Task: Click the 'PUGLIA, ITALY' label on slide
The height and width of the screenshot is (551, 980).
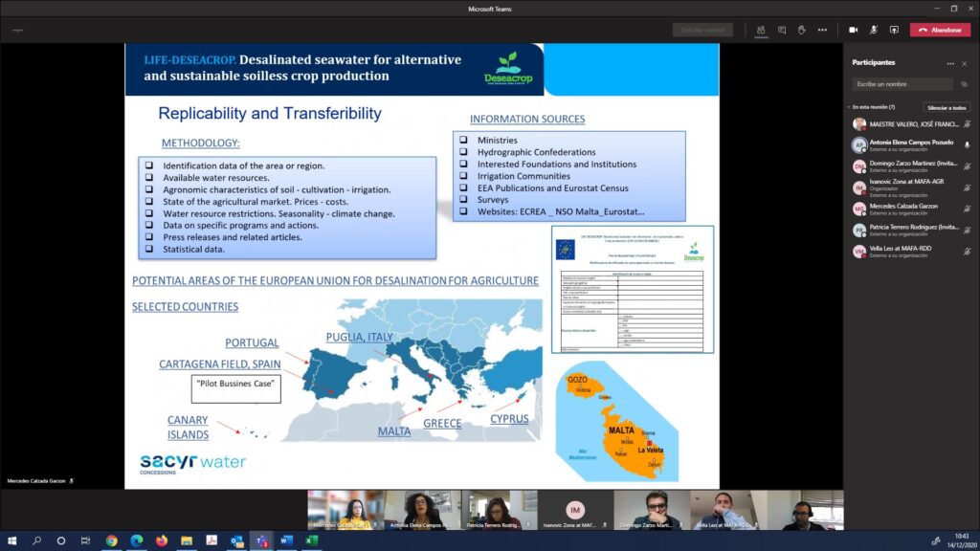Action: [x=360, y=338]
